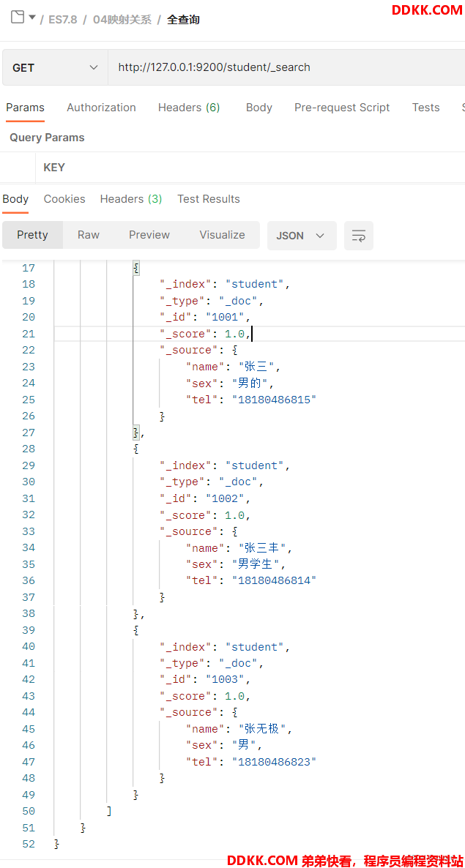This screenshot has width=465, height=868.
Task: Open the Test Results tab
Action: pyautogui.click(x=209, y=199)
